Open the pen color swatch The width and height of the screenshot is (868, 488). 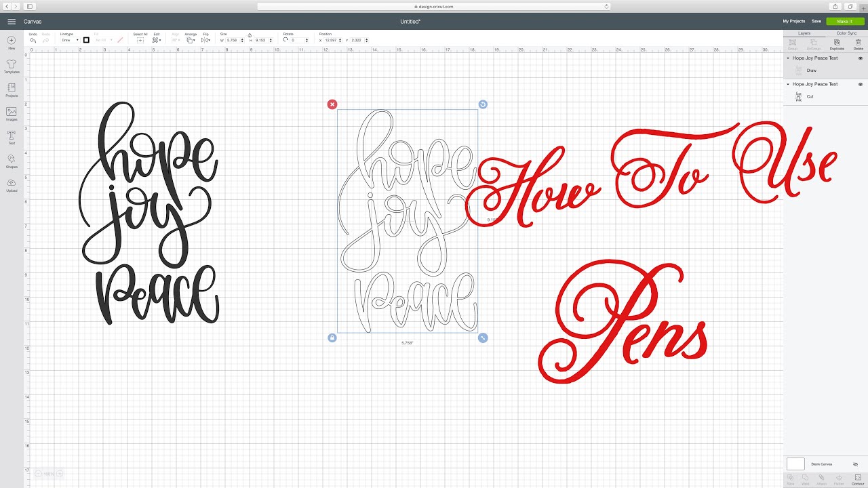coord(86,40)
